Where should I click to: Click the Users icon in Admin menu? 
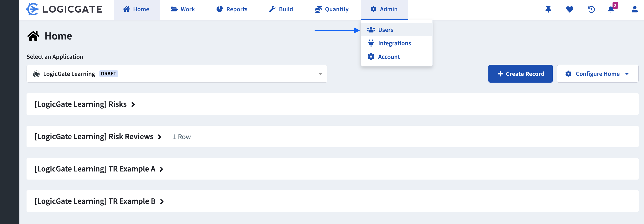371,29
